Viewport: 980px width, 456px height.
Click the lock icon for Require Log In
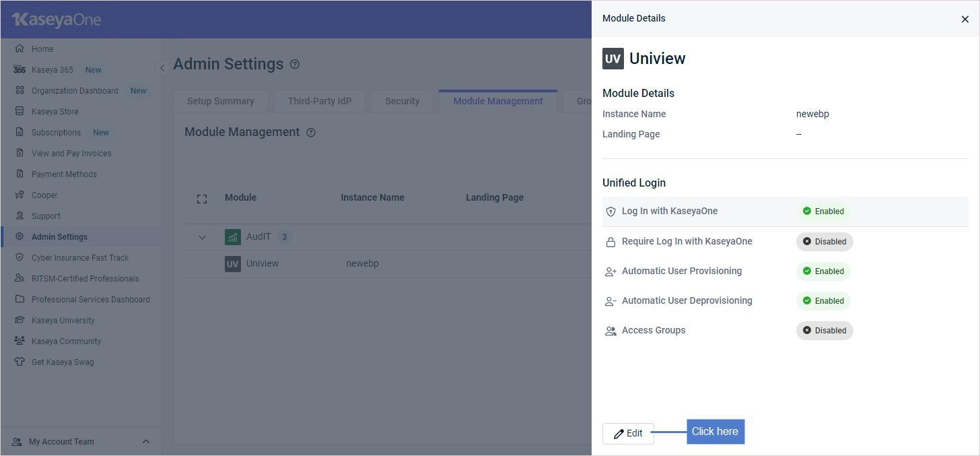(611, 242)
